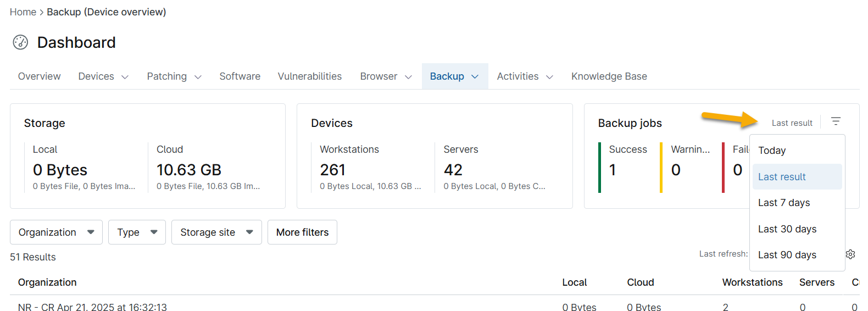Screen dimensions: 868x311
Task: Open the Type filter dropdown
Action: point(137,232)
